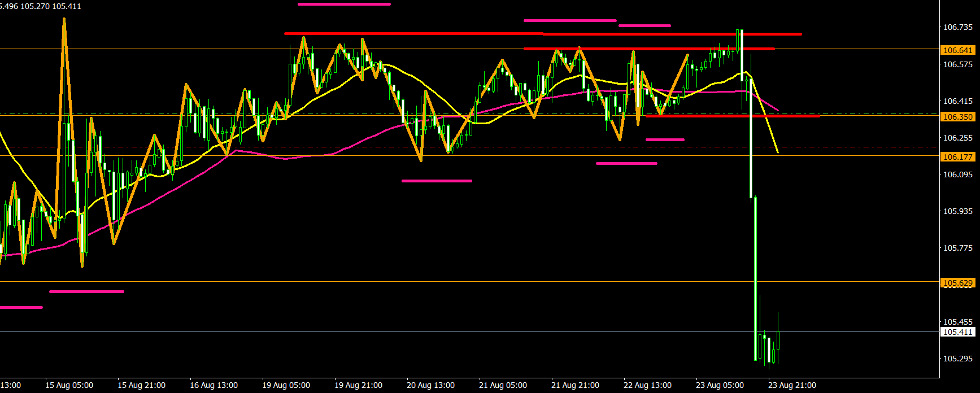Click the 21 Aug 05:00 time label
Image resolution: width=980 pixels, height=393 pixels.
tap(503, 385)
